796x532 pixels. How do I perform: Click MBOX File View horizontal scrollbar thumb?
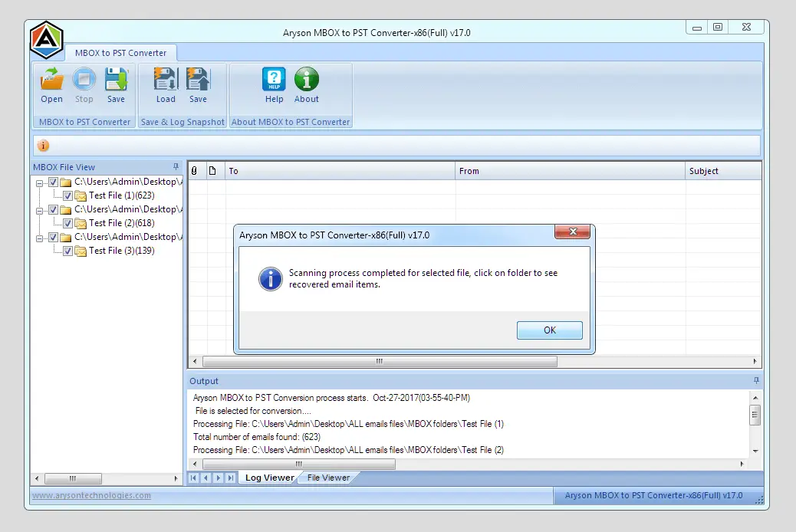point(73,478)
